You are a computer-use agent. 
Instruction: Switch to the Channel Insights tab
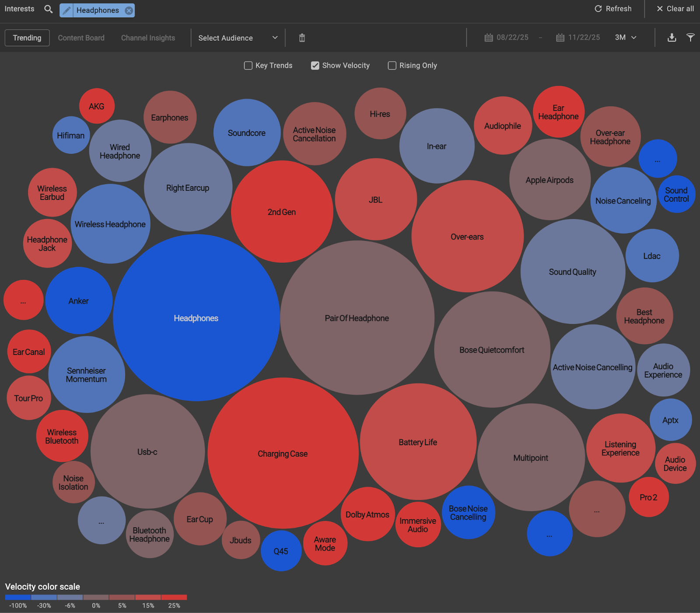point(147,38)
